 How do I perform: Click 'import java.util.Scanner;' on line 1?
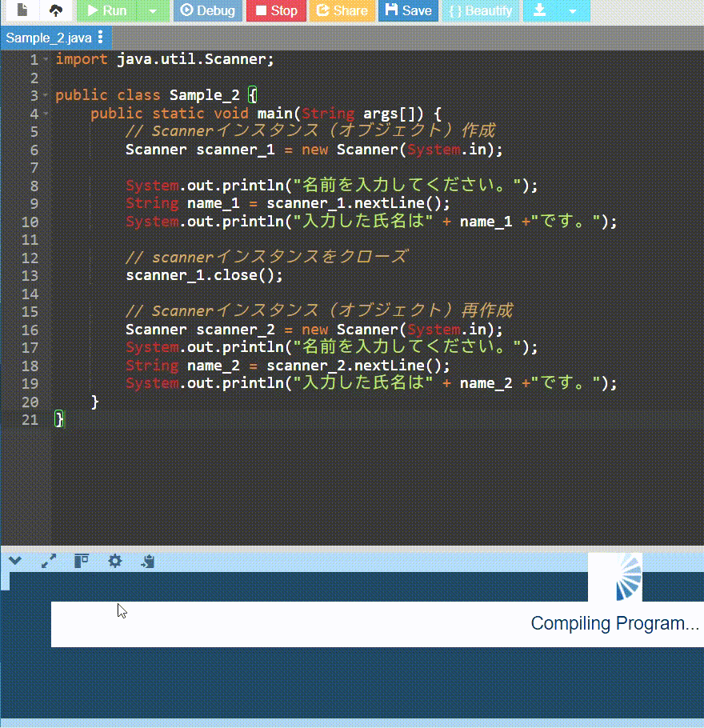(165, 59)
